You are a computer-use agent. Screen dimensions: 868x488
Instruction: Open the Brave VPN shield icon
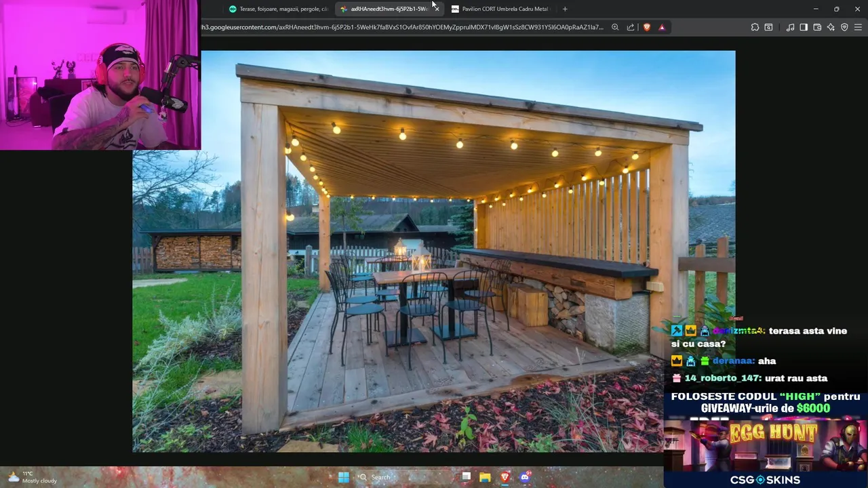tap(844, 27)
